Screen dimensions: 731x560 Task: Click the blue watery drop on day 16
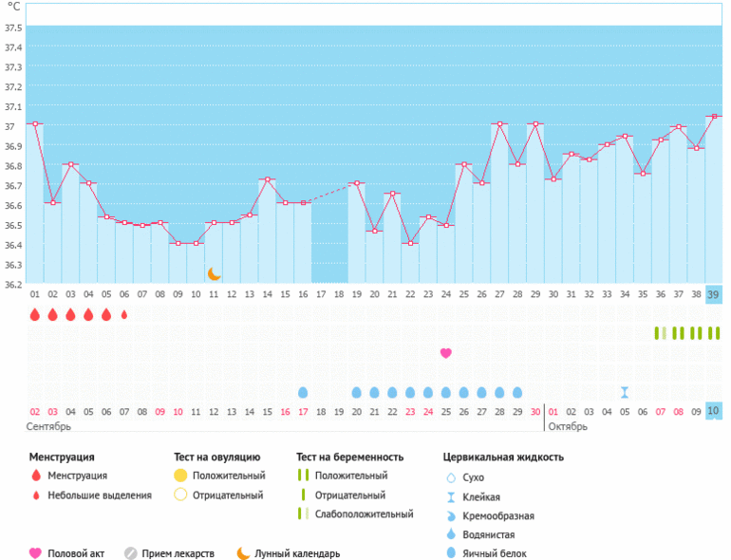303,392
